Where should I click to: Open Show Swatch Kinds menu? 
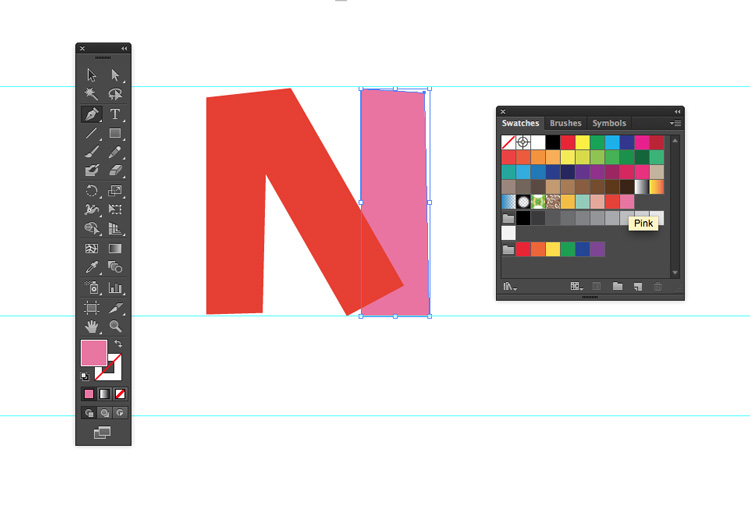pyautogui.click(x=576, y=286)
